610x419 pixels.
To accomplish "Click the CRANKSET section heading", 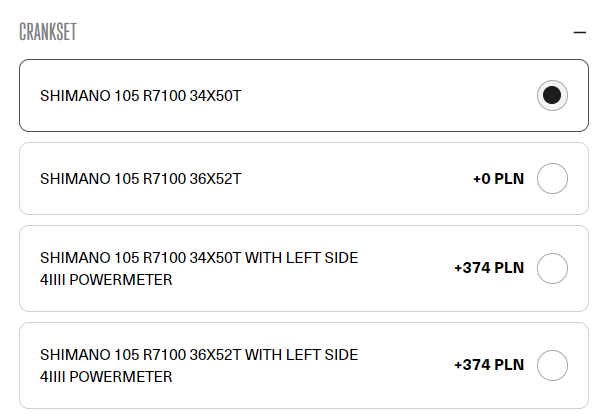I will [48, 32].
